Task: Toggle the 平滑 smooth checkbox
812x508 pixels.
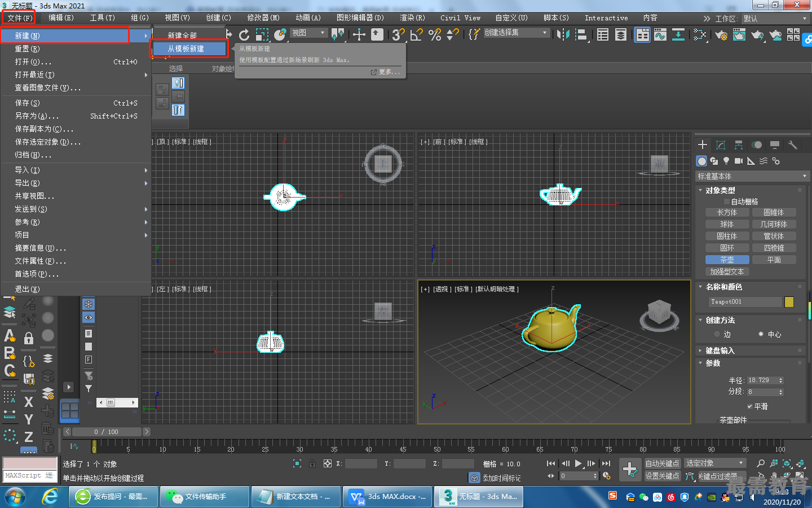Action: 750,406
